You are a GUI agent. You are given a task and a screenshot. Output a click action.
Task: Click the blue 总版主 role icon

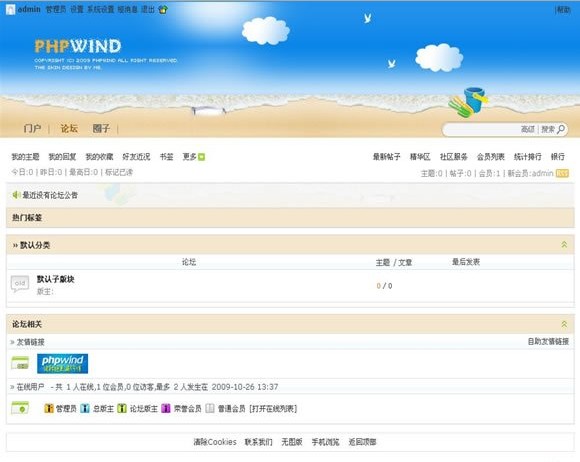coord(85,408)
